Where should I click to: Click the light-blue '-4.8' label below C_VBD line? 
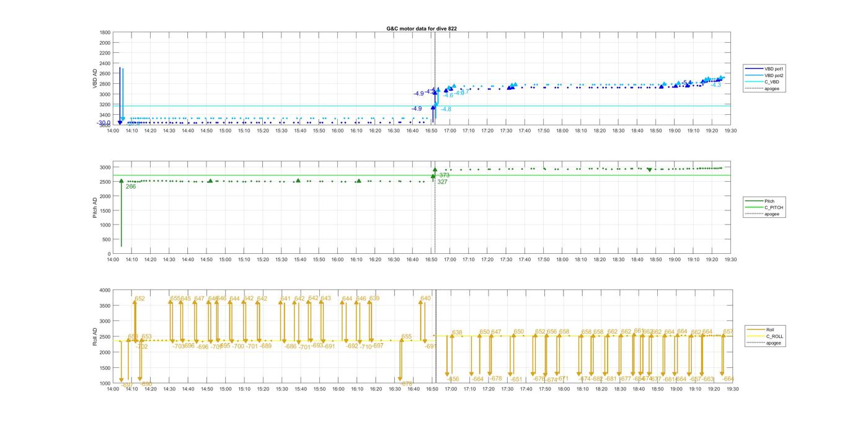click(446, 109)
